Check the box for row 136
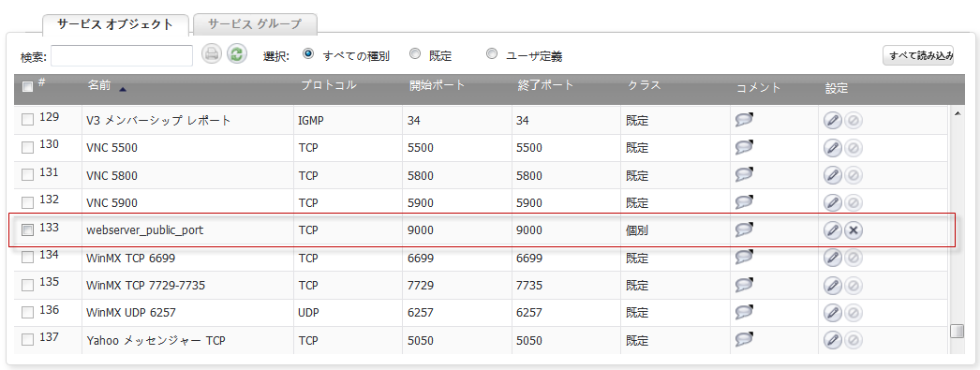This screenshot has width=980, height=370. (x=27, y=313)
